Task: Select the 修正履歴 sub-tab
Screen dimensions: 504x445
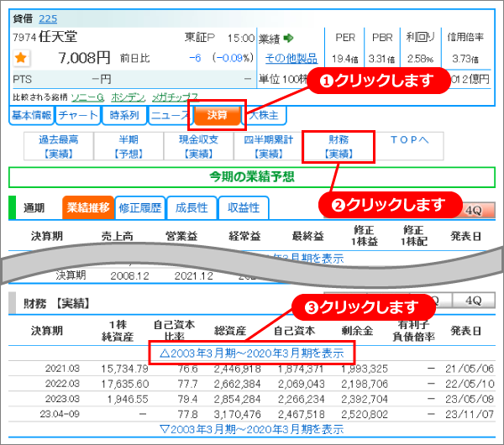Action: [139, 208]
